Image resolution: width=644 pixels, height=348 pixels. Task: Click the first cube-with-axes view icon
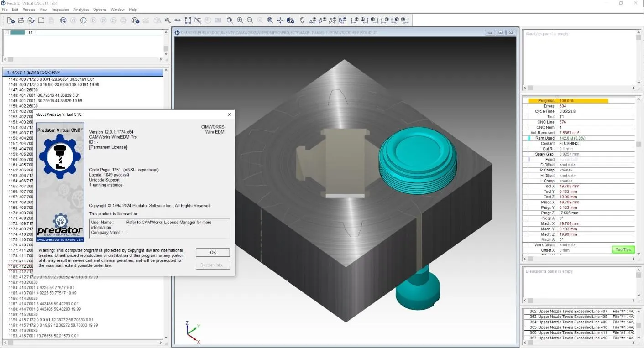(x=313, y=21)
